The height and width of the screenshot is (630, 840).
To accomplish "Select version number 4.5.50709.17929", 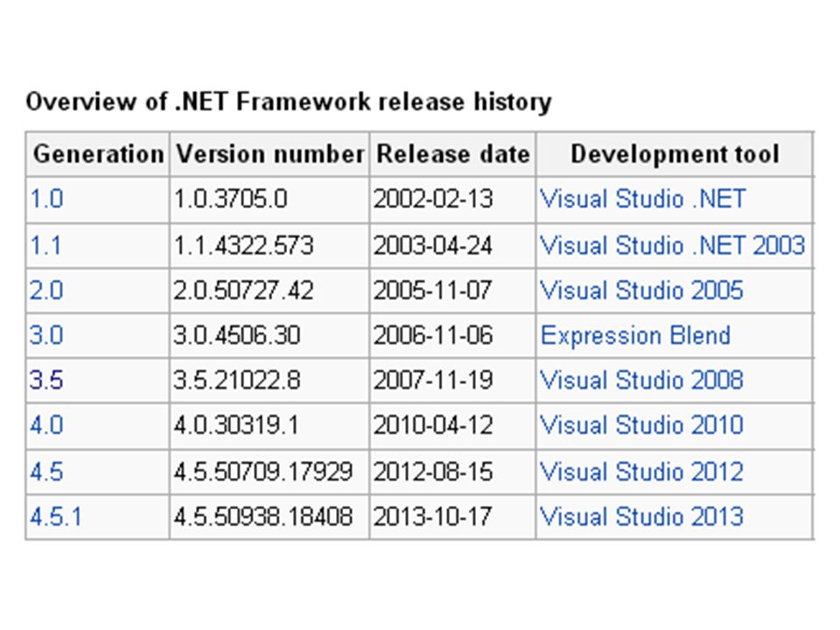I will coord(263,472).
